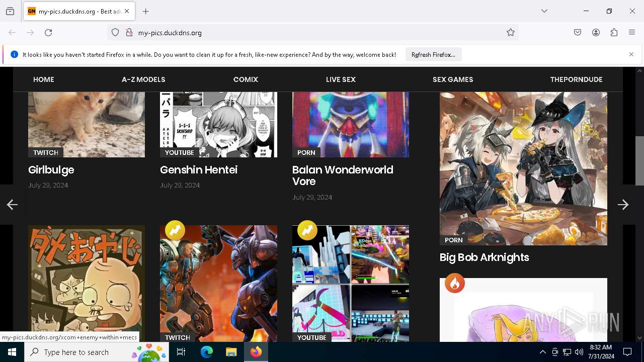Screen dimensions: 644x362
Task: Open the Girlbulge post title
Action: tap(51, 170)
